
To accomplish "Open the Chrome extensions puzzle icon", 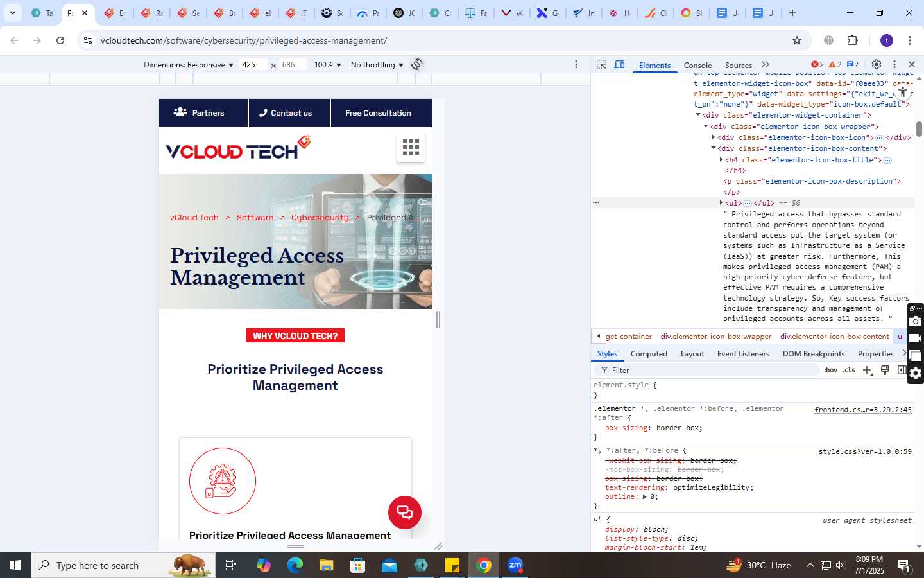I will 853,40.
